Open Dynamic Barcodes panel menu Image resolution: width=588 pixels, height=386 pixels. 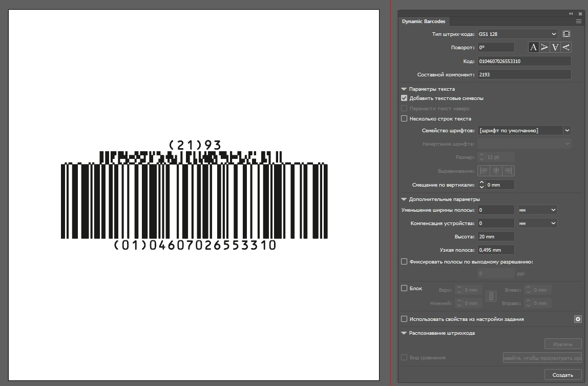[x=579, y=22]
